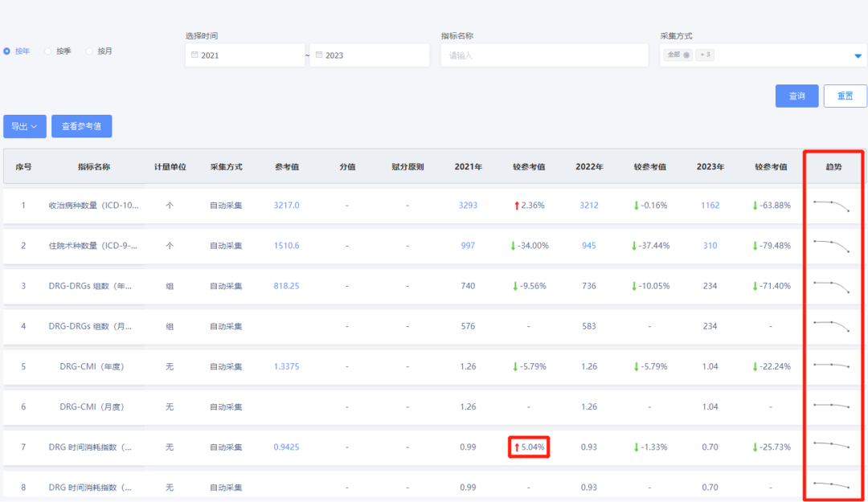Open trend sparkline for row 2 住院术种数量

(832, 245)
